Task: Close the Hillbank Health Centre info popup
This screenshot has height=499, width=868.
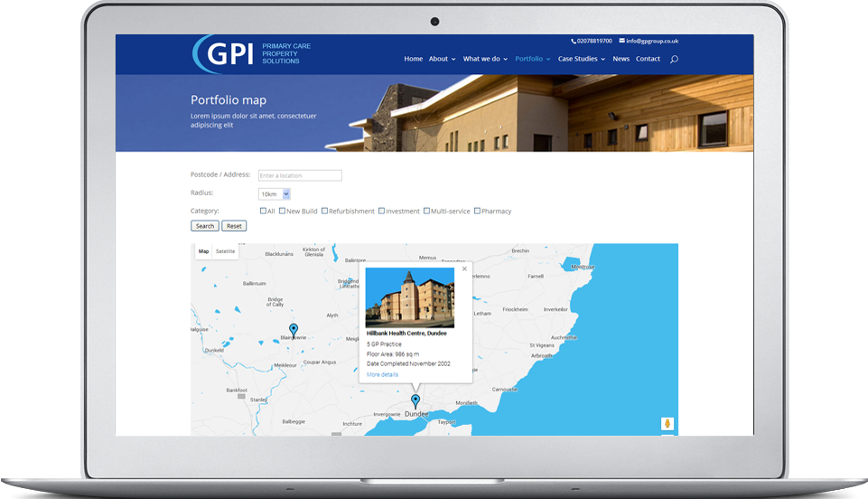Action: [465, 268]
